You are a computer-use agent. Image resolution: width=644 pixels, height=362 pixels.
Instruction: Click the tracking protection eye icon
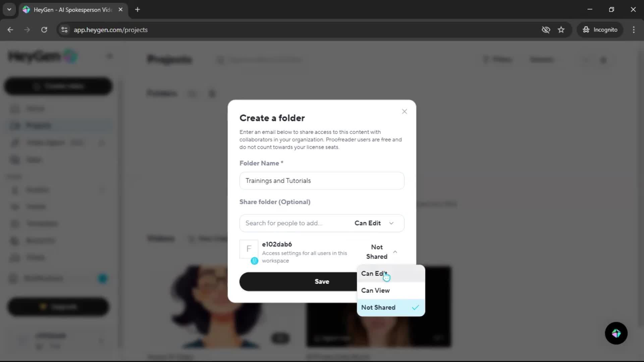(546, 30)
